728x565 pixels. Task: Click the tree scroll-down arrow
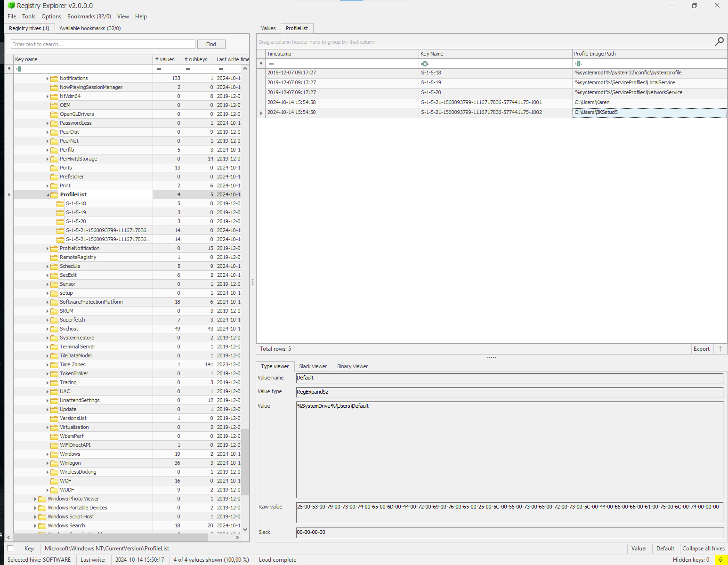coord(245,530)
